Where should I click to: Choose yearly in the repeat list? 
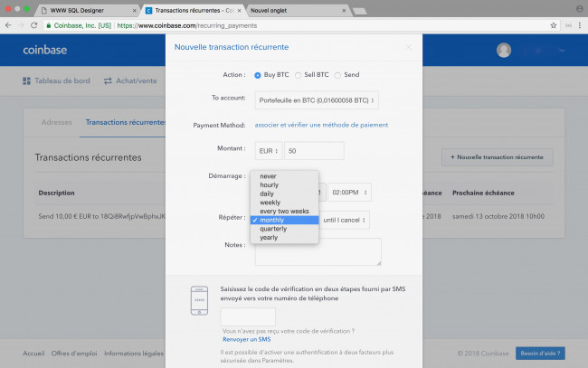click(x=284, y=238)
